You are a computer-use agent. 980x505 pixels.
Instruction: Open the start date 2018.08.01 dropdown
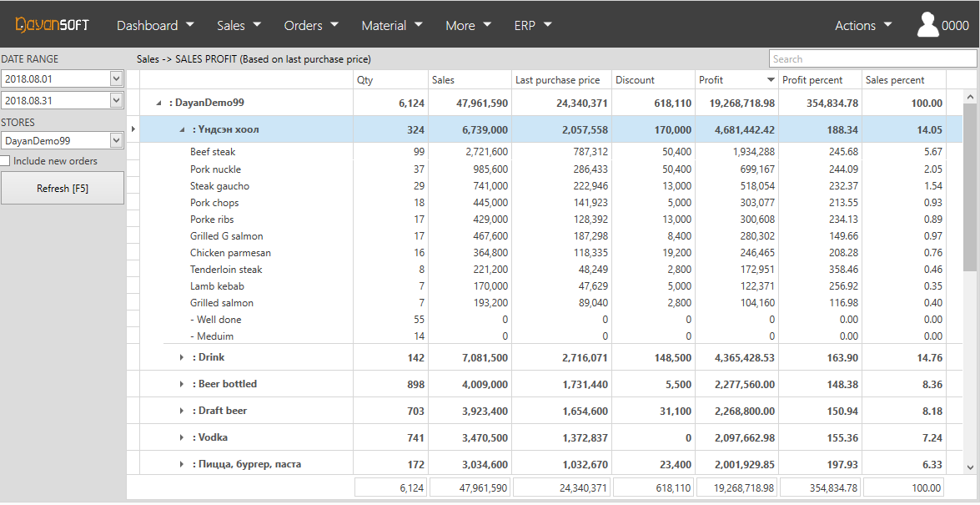(116, 78)
